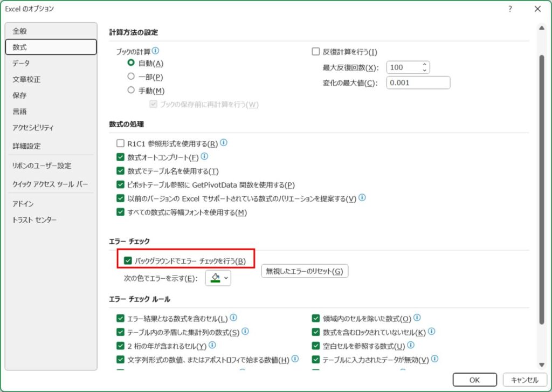Toggle 数式を含むロックされていないセル checkbox
The image size is (552, 392).
[x=316, y=332]
